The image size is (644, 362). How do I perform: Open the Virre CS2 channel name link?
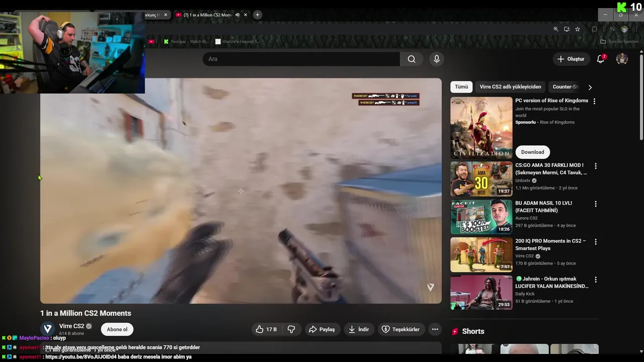click(71, 326)
